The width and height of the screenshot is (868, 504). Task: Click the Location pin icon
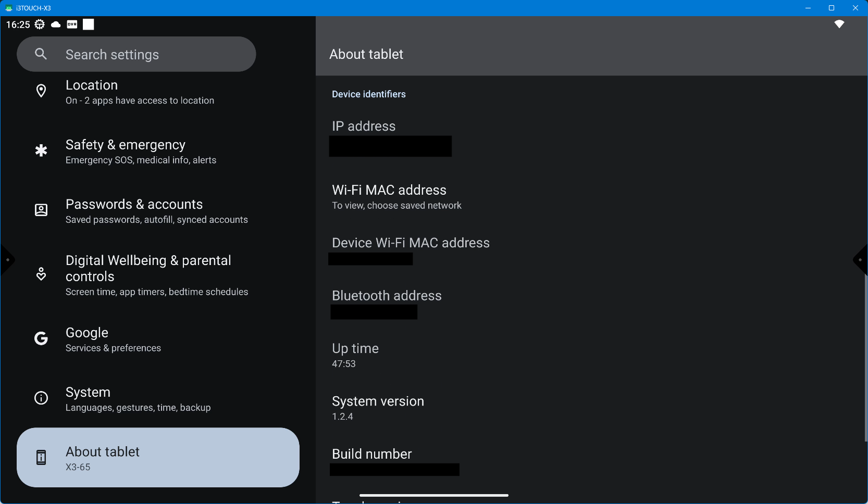coord(41,91)
